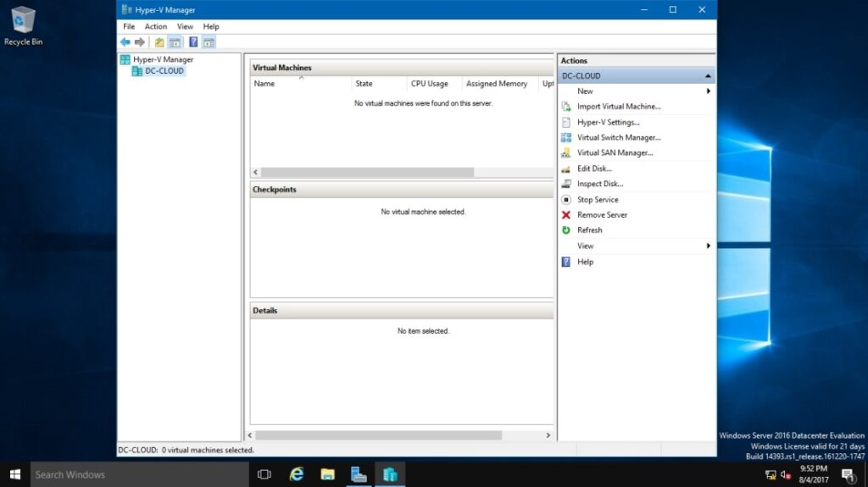
Task: Open the Windows Start menu
Action: pyautogui.click(x=15, y=474)
